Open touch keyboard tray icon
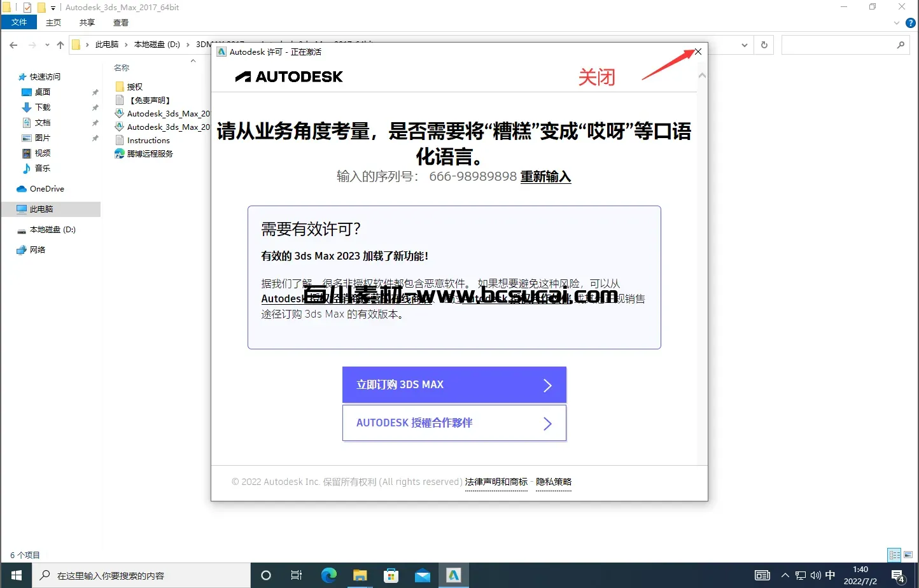This screenshot has width=919, height=588. (x=762, y=575)
